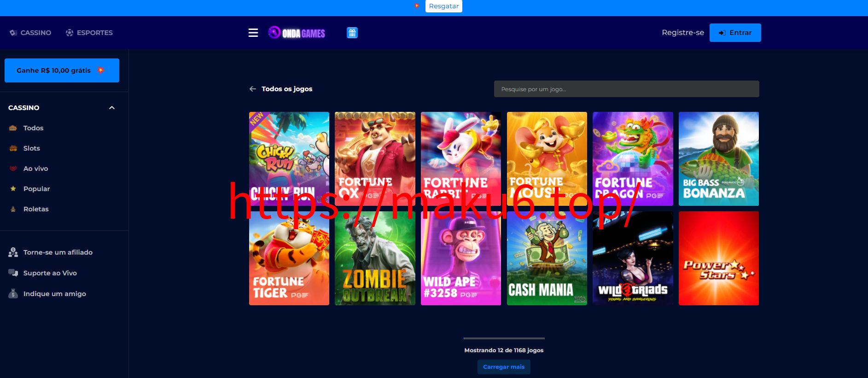Screen dimensions: 868x378
Task: Go back using the arrow beside Todos os jogos
Action: [253, 89]
